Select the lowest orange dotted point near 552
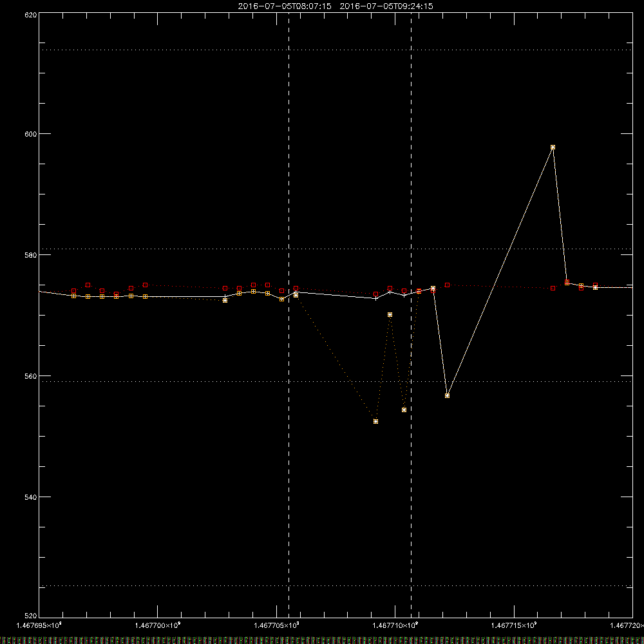This screenshot has height=644, width=644. [376, 421]
